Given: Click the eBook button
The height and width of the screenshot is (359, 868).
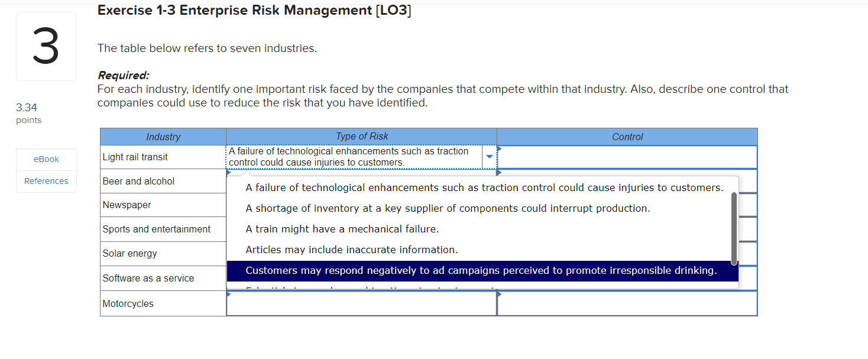Looking at the screenshot, I should pos(46,159).
